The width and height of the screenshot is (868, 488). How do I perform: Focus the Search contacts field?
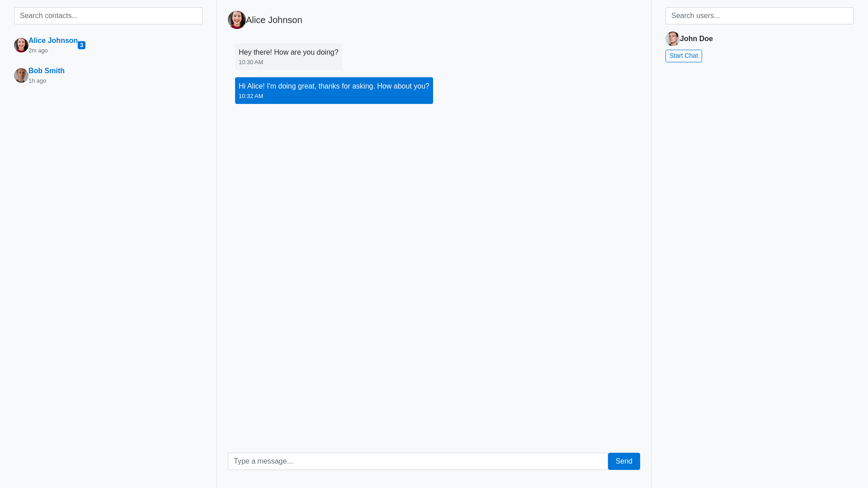[108, 16]
